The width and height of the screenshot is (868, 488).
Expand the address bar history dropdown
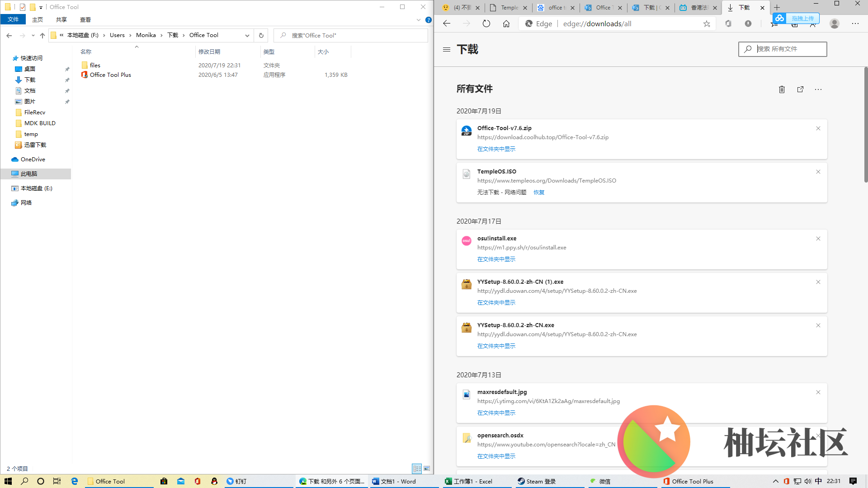point(247,35)
